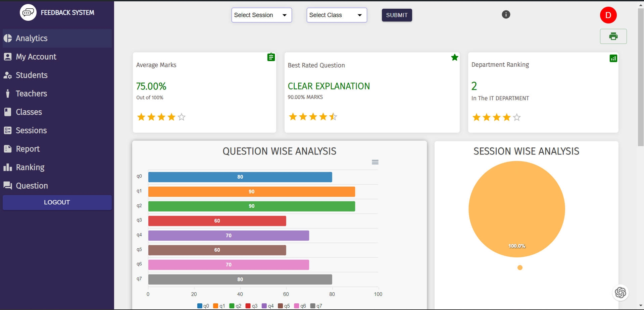Toggle q6 series in chart legend

(x=300, y=306)
